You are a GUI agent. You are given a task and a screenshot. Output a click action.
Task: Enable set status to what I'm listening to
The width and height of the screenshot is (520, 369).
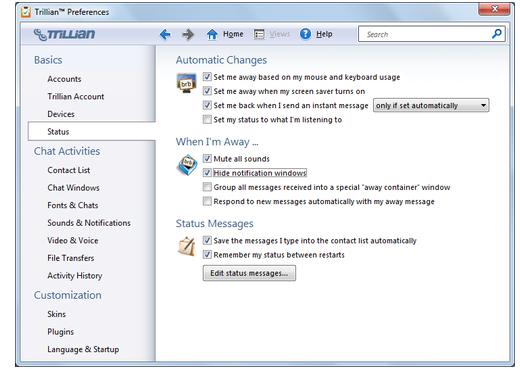click(207, 119)
